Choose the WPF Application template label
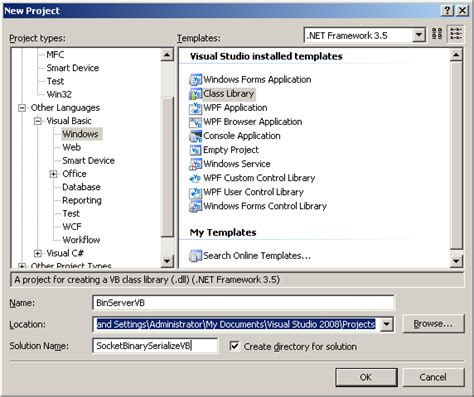The image size is (474, 397). 235,108
